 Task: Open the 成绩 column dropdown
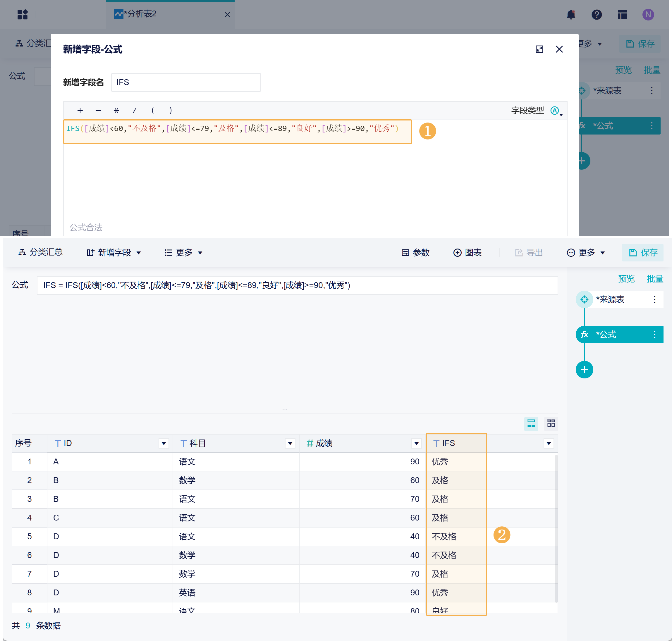coord(416,444)
